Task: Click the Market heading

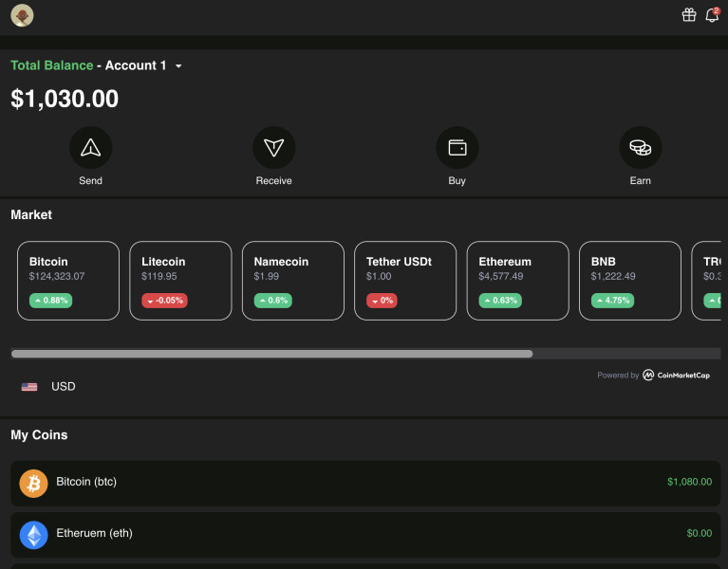Action: tap(31, 214)
